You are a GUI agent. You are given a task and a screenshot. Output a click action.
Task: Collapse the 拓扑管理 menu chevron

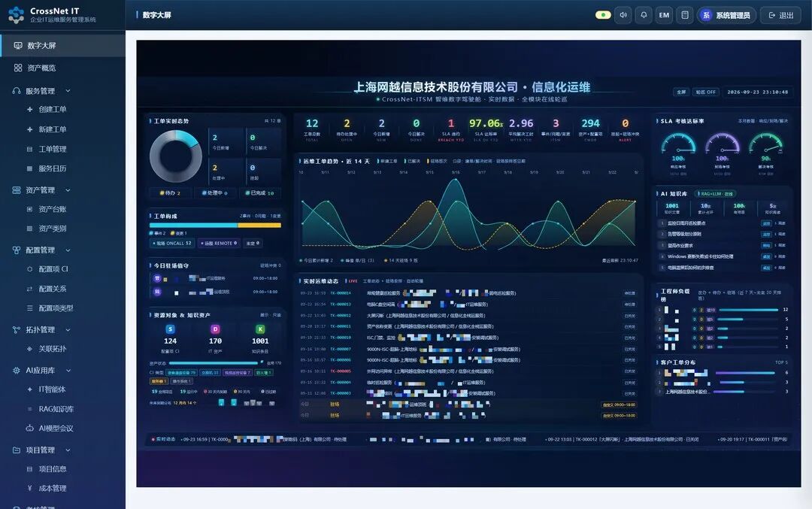68,330
